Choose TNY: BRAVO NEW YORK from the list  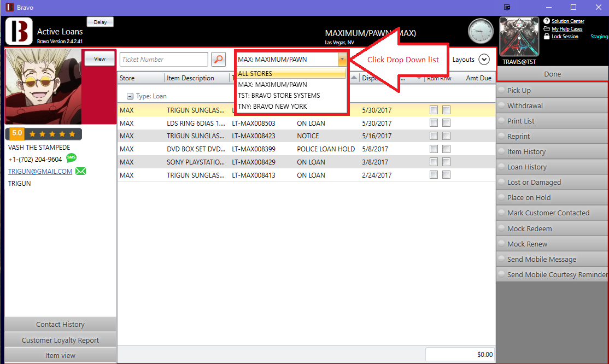291,106
